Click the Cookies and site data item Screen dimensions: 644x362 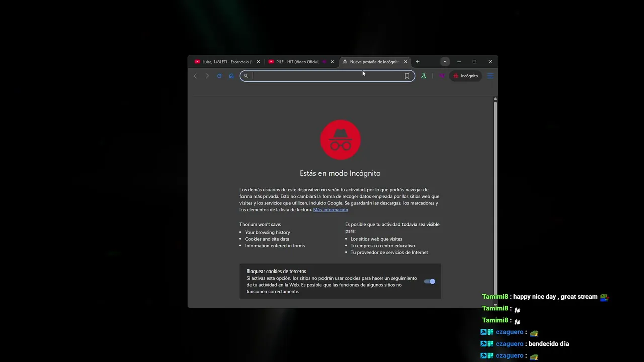(x=267, y=239)
